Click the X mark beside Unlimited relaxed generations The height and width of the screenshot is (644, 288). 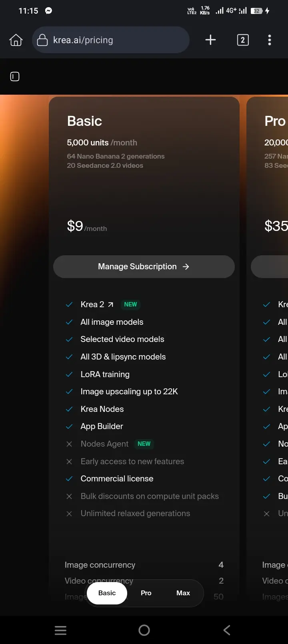(x=69, y=514)
